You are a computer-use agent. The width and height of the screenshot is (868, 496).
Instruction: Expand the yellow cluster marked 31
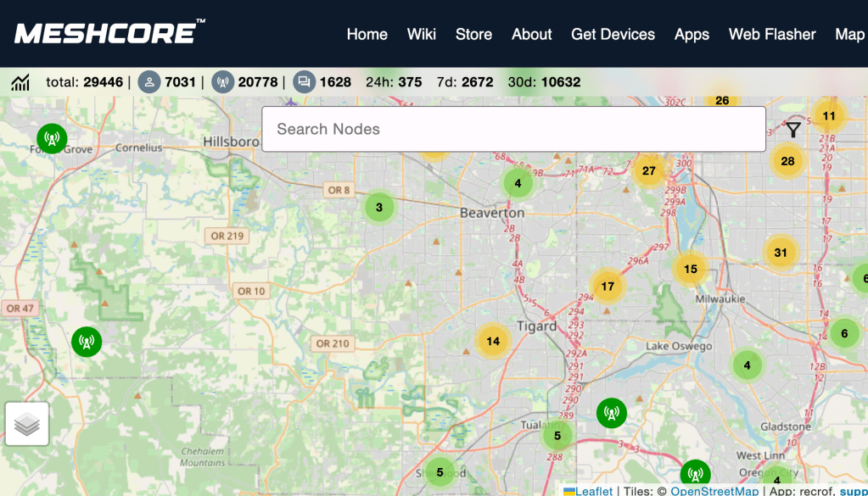(781, 252)
